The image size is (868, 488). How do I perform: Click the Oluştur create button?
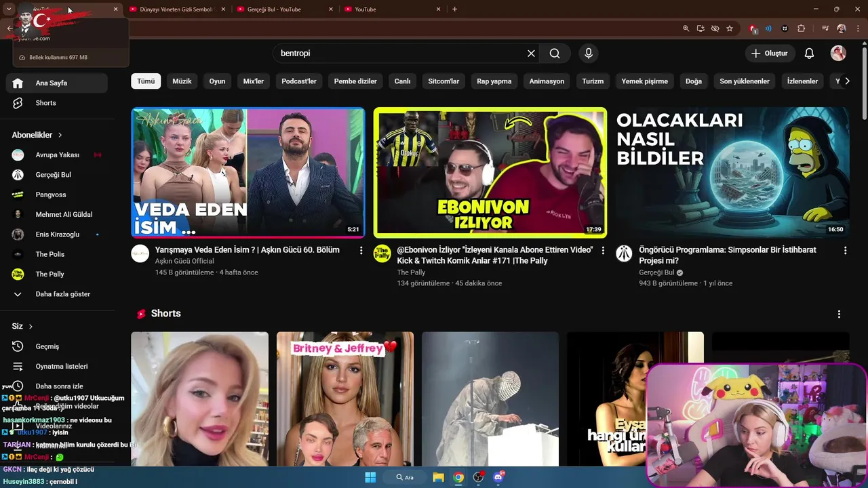[x=770, y=54]
